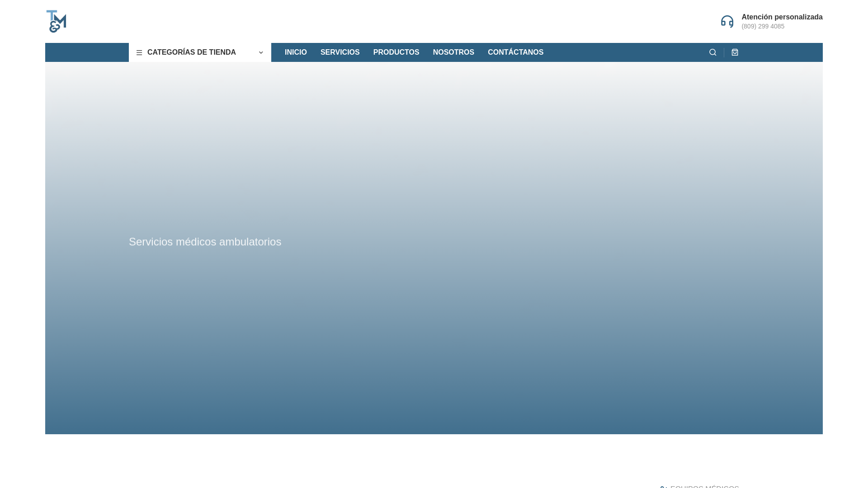Open the Categorías de tienda menu
Screen dimensions: 868x488
[200, 52]
